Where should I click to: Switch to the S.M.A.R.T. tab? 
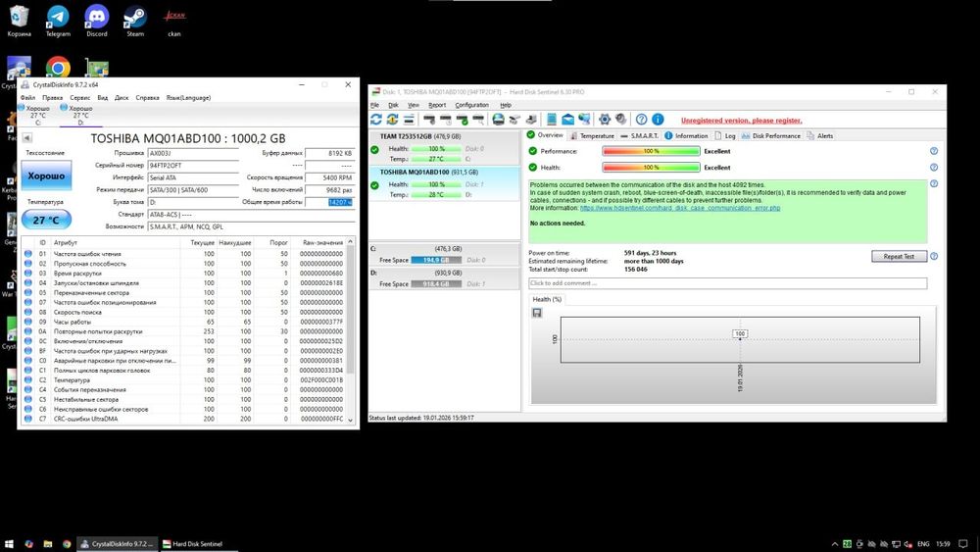coord(639,135)
